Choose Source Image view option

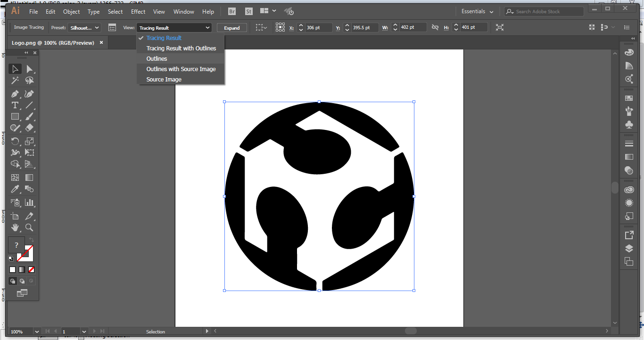[x=181, y=80]
